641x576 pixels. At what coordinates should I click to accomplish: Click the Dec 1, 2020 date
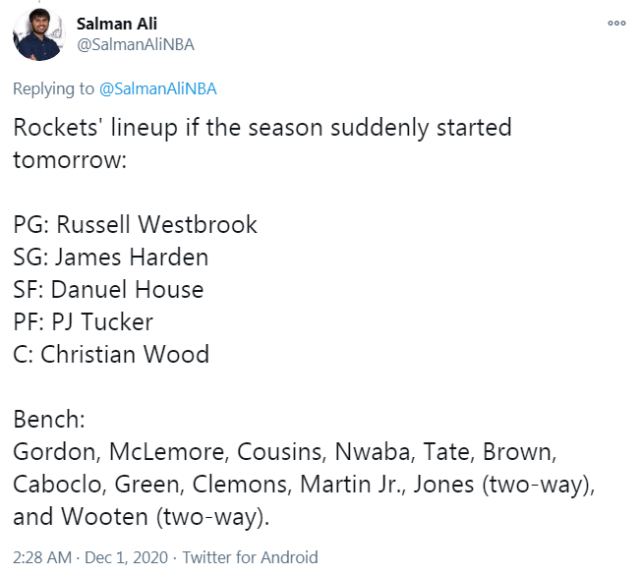pyautogui.click(x=126, y=557)
